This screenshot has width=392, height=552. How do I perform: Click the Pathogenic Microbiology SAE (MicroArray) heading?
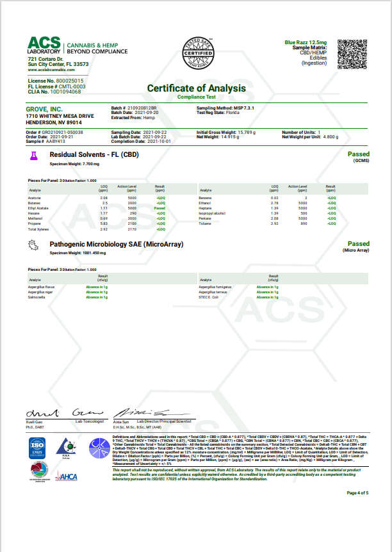(116, 244)
